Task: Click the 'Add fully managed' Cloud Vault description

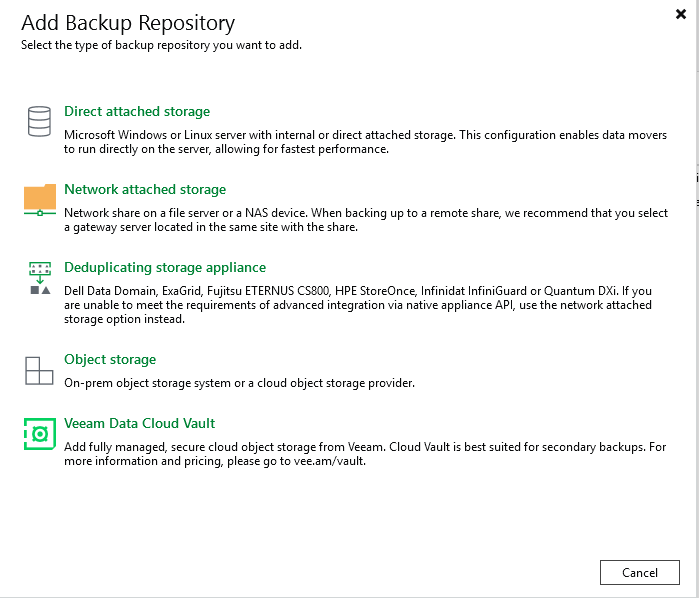Action: tap(365, 454)
